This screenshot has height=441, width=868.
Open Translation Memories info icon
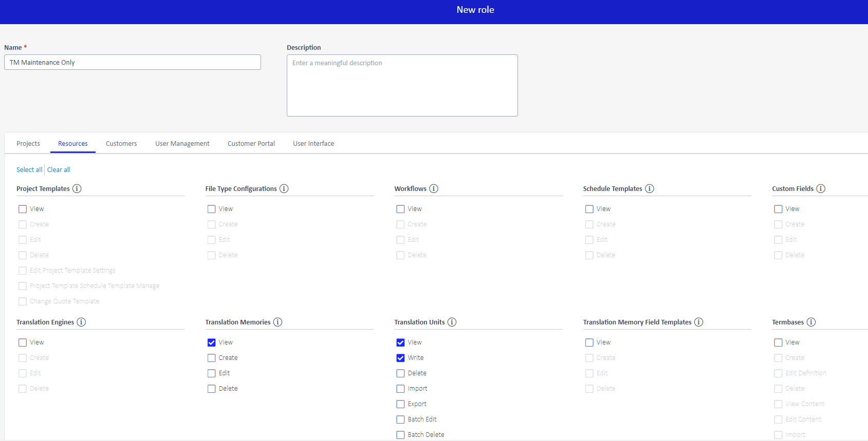[278, 322]
